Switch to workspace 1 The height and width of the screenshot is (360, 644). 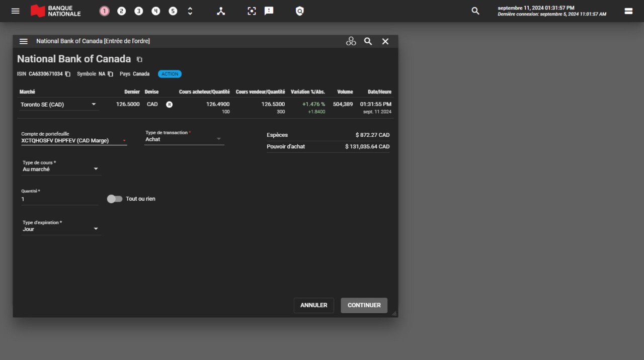point(105,11)
